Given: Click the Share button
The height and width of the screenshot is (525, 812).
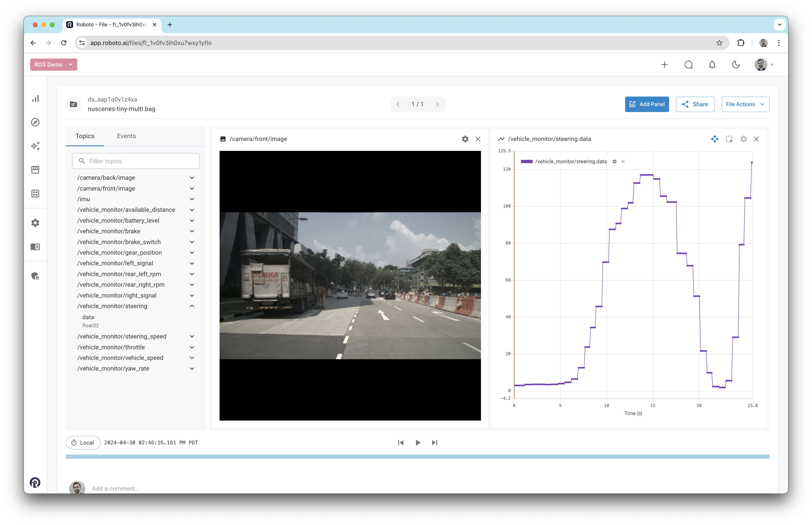Looking at the screenshot, I should click(x=695, y=104).
